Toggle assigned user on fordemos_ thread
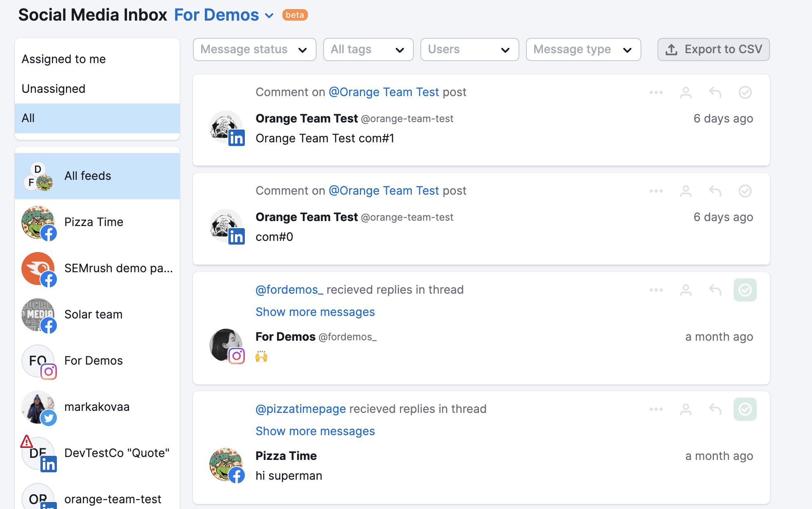The image size is (812, 509). tap(685, 289)
